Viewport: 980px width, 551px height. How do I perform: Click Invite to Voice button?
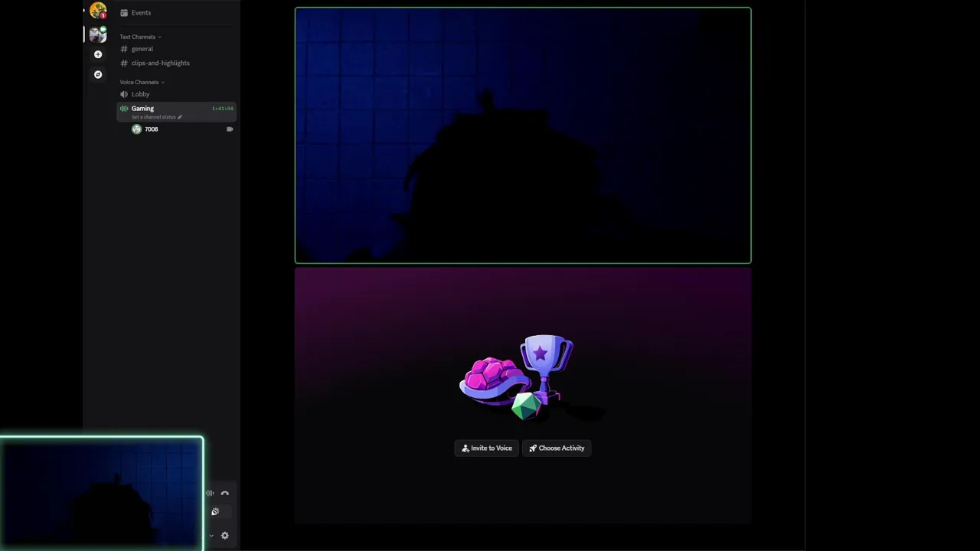tap(487, 448)
